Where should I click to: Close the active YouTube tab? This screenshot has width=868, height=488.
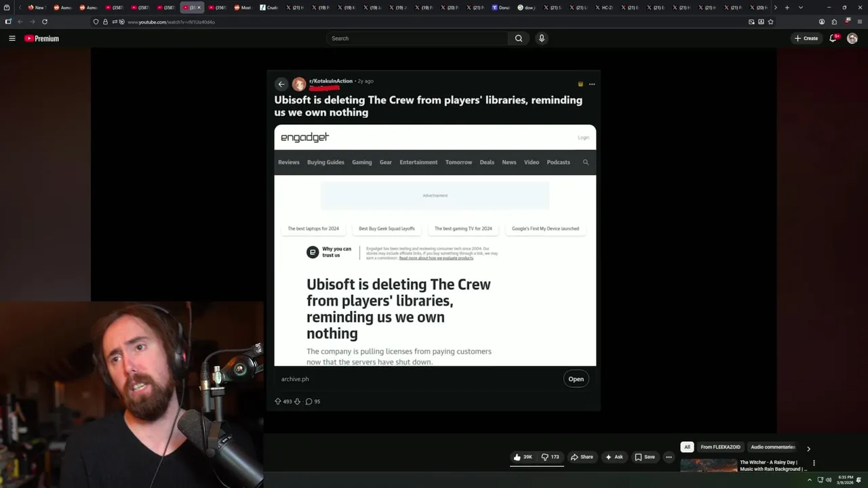[199, 7]
